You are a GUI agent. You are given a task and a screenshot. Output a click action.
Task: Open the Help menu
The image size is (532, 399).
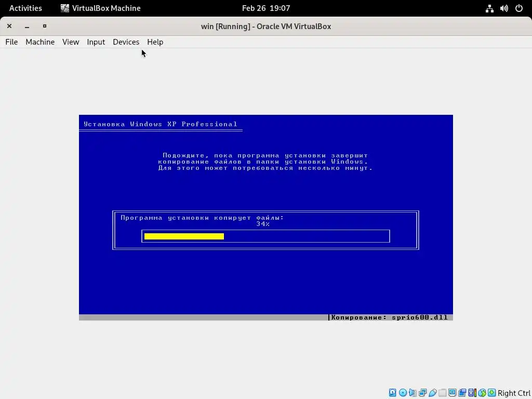(x=155, y=42)
